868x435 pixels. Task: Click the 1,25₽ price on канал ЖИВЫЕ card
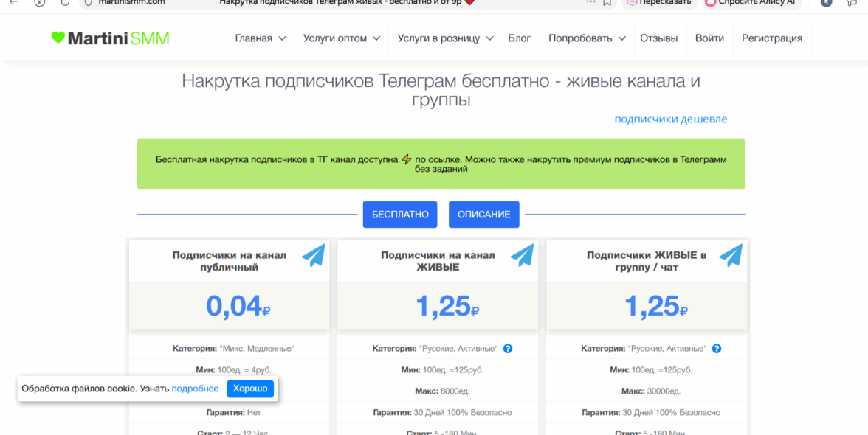click(x=447, y=306)
